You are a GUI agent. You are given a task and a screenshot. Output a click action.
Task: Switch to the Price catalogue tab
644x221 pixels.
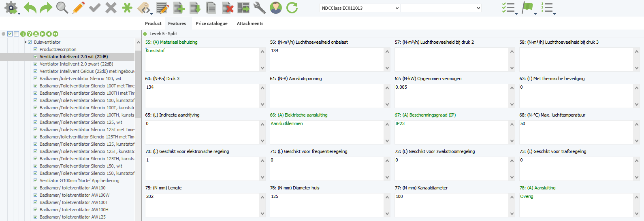(211, 23)
